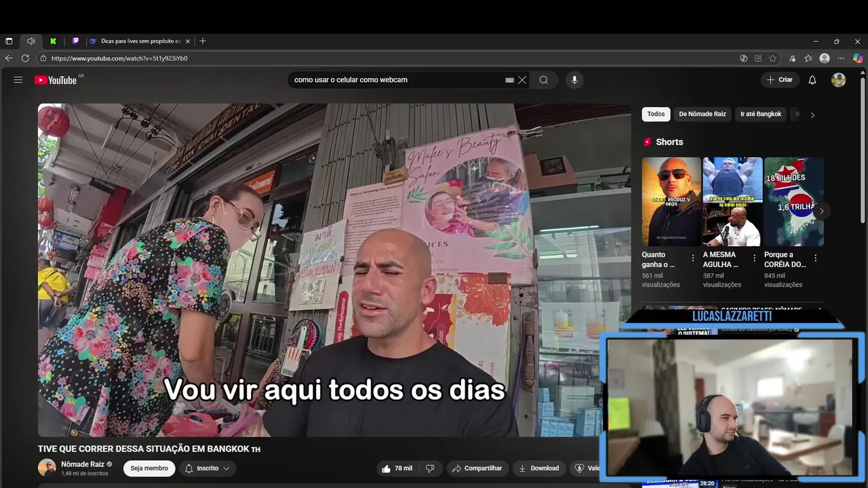Click the Porque a CORÉIA DO title

tap(785, 260)
